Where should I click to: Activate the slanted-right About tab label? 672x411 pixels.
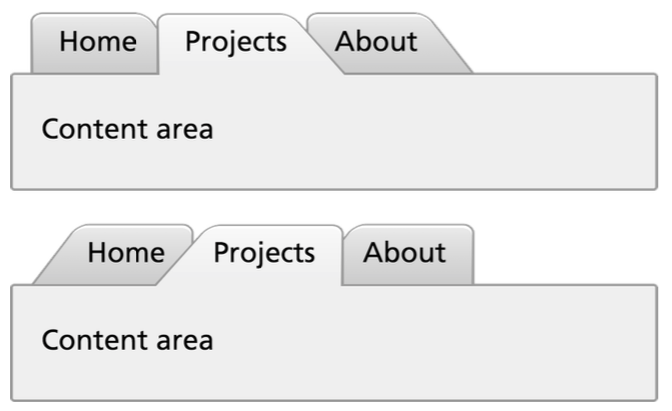coord(376,43)
